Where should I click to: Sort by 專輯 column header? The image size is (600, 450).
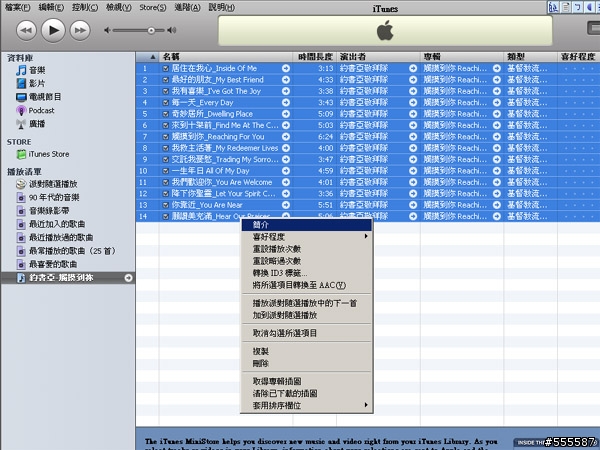[x=462, y=57]
